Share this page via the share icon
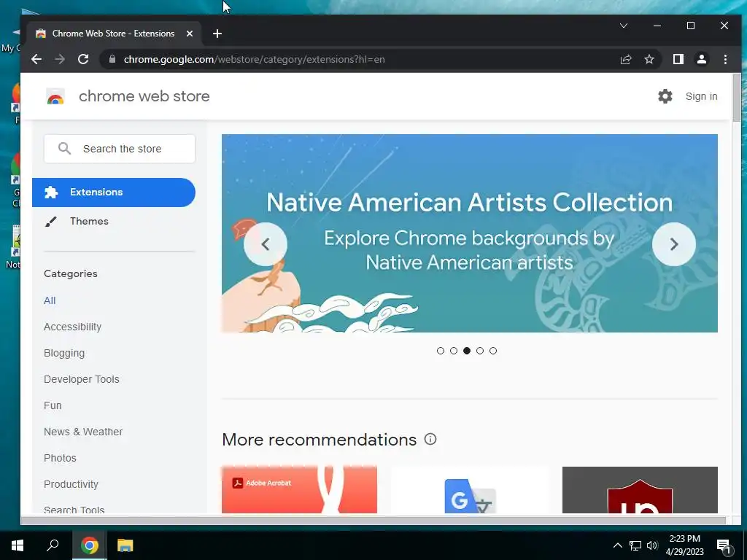 click(x=625, y=59)
